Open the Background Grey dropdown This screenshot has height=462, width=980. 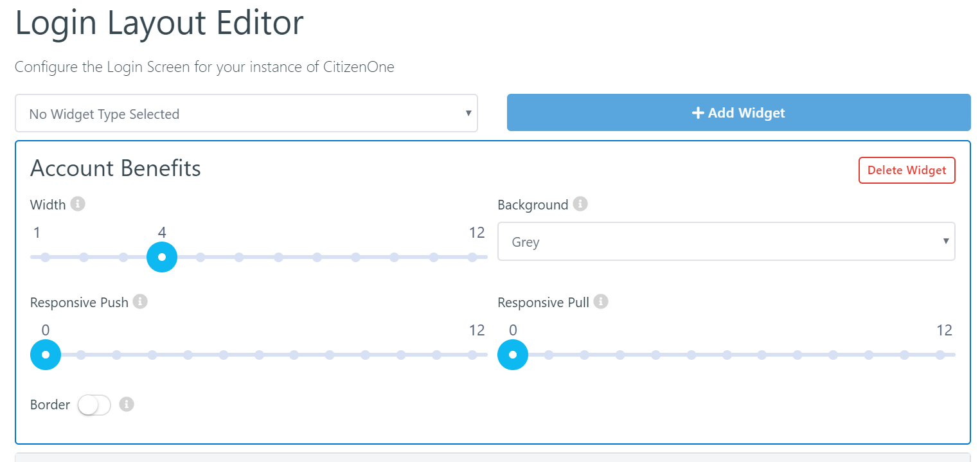pos(726,242)
